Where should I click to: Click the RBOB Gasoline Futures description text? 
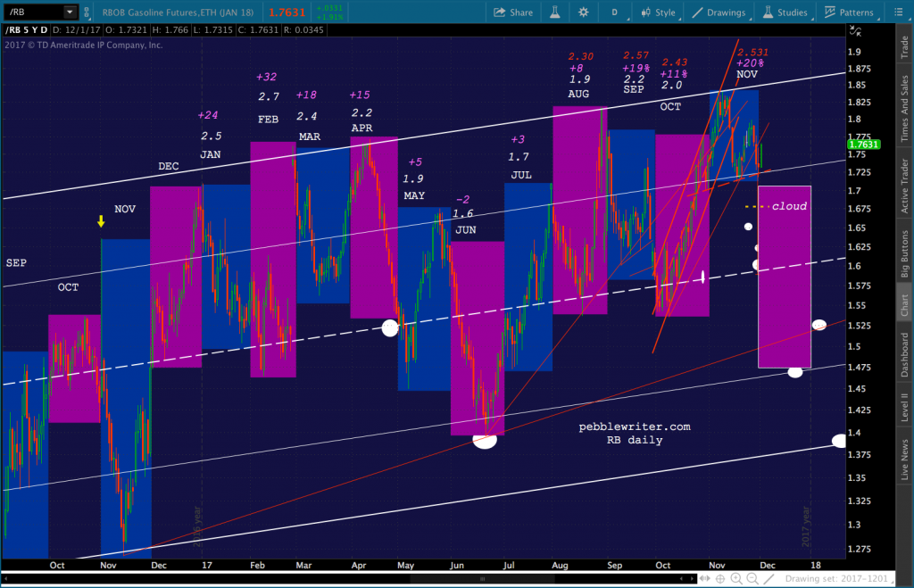pyautogui.click(x=178, y=12)
